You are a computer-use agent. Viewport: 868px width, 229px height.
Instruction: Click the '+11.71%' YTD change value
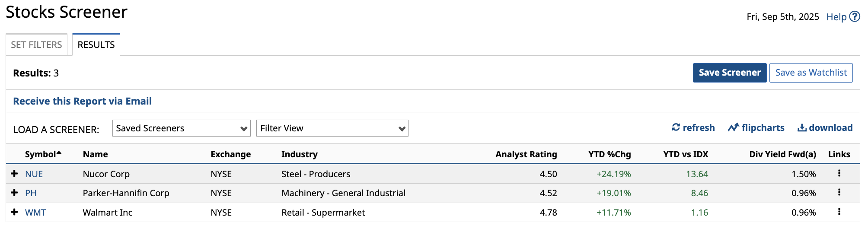pyautogui.click(x=614, y=213)
